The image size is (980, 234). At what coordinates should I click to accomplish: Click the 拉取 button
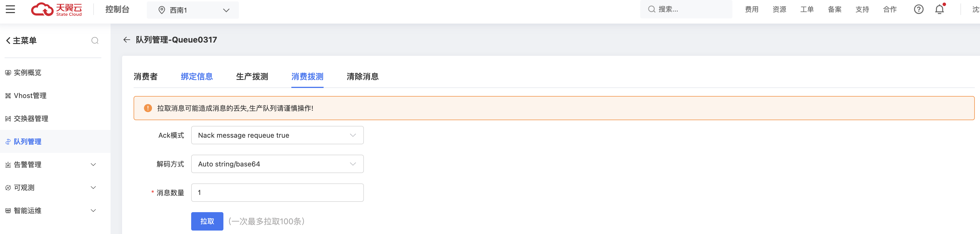pos(207,221)
